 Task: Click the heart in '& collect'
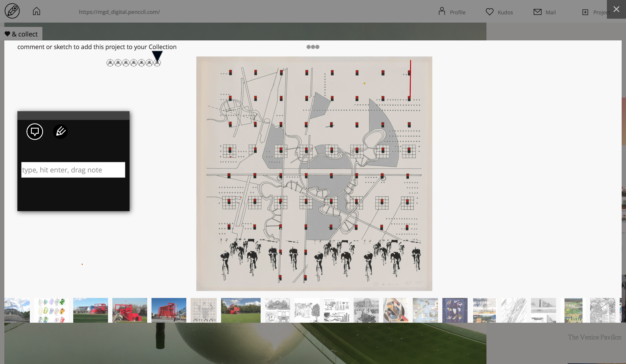coord(7,34)
